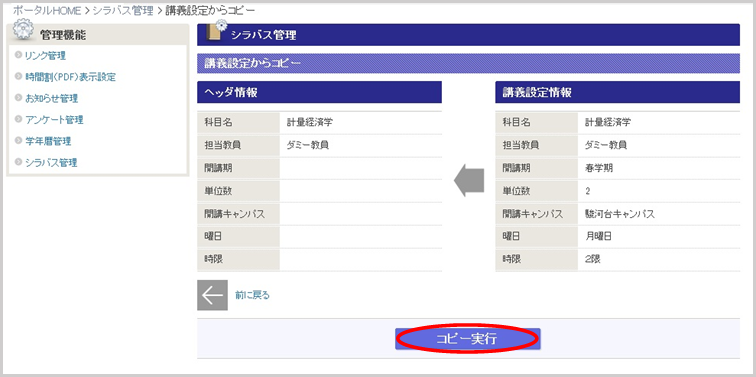Screen dimensions: 756x377
Task: Click the gray back arrow icon
Action: click(x=212, y=295)
